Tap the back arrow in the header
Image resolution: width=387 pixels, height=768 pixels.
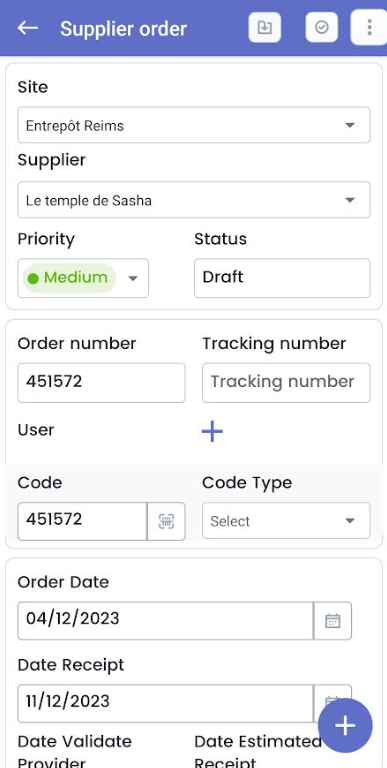coord(28,28)
